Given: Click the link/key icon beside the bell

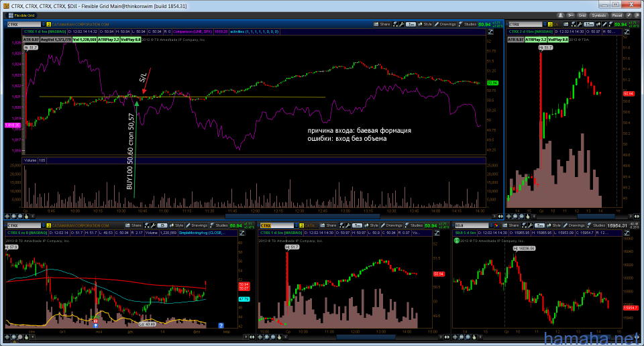Looking at the screenshot, I should (x=570, y=15).
